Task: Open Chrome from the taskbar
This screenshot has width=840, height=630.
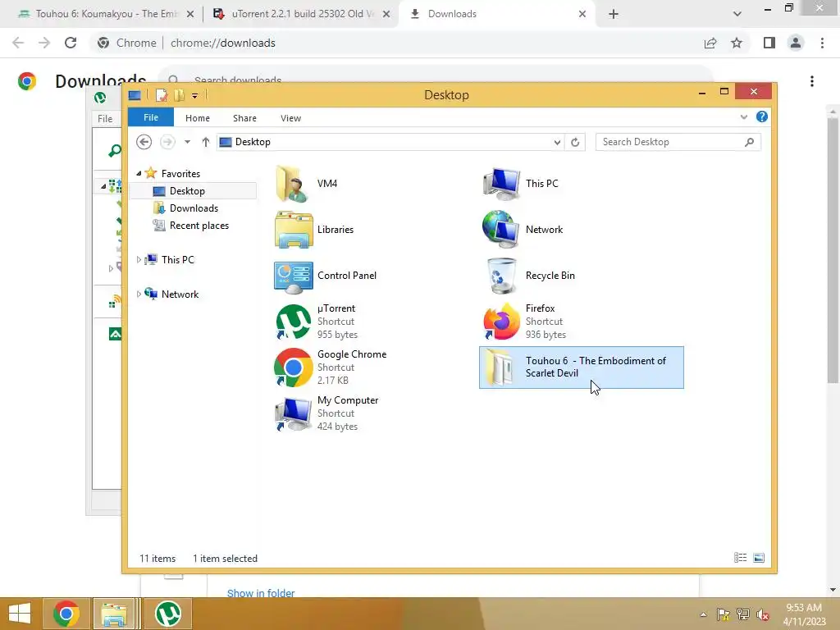Action: tap(66, 614)
